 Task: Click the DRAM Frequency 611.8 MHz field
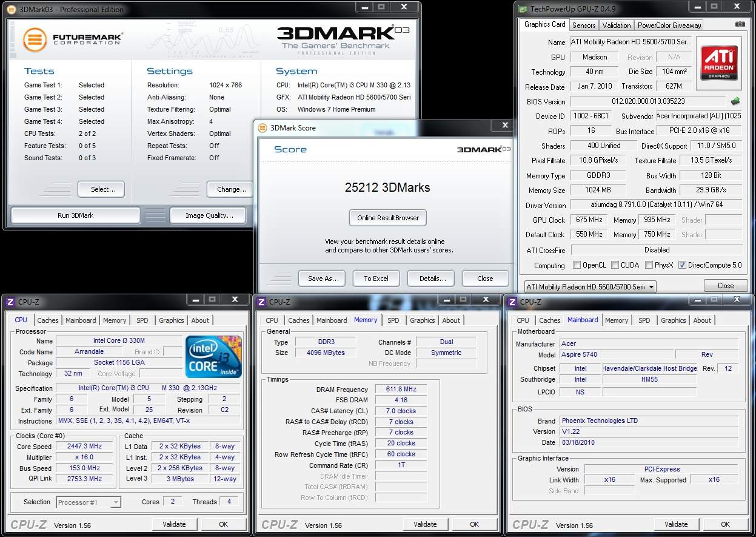(x=401, y=390)
